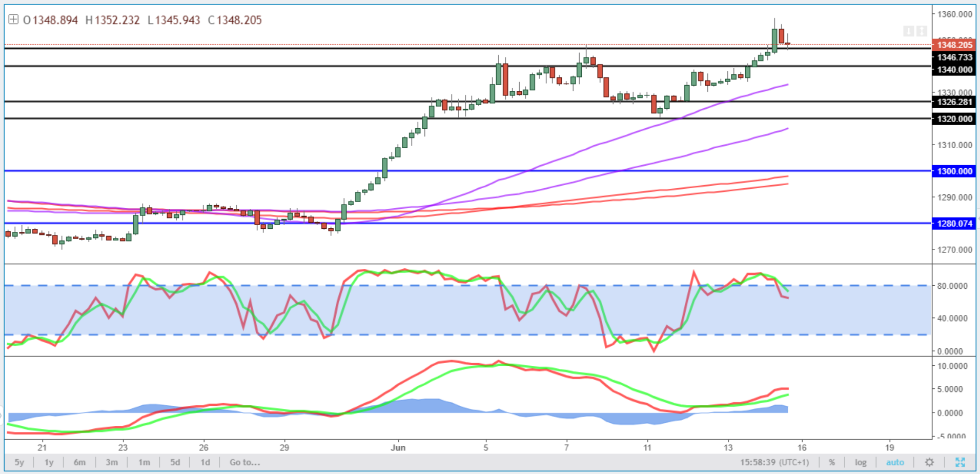Click the low value L 1345.943
This screenshot has width=980, height=474.
174,20
